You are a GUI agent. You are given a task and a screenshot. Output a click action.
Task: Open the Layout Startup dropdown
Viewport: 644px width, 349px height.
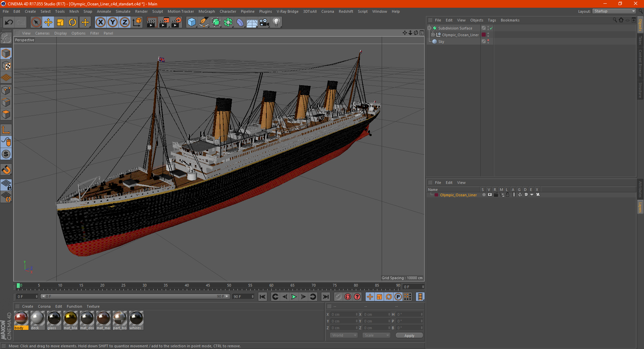point(614,11)
